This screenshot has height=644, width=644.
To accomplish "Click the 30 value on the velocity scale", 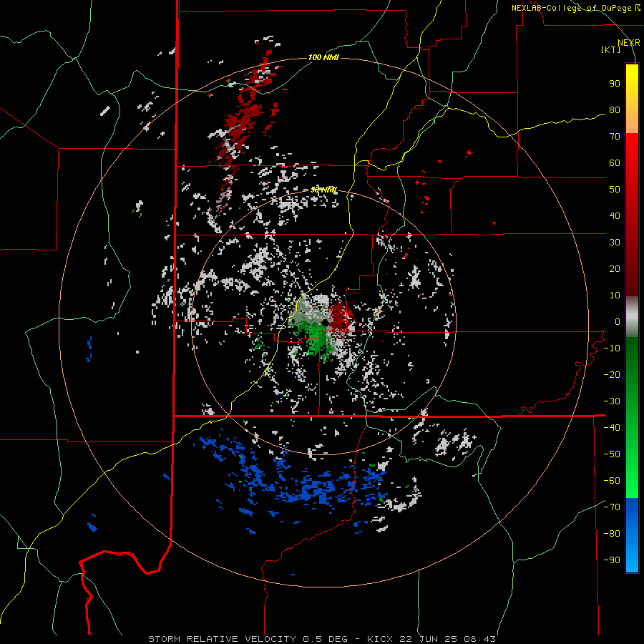I will click(x=615, y=243).
